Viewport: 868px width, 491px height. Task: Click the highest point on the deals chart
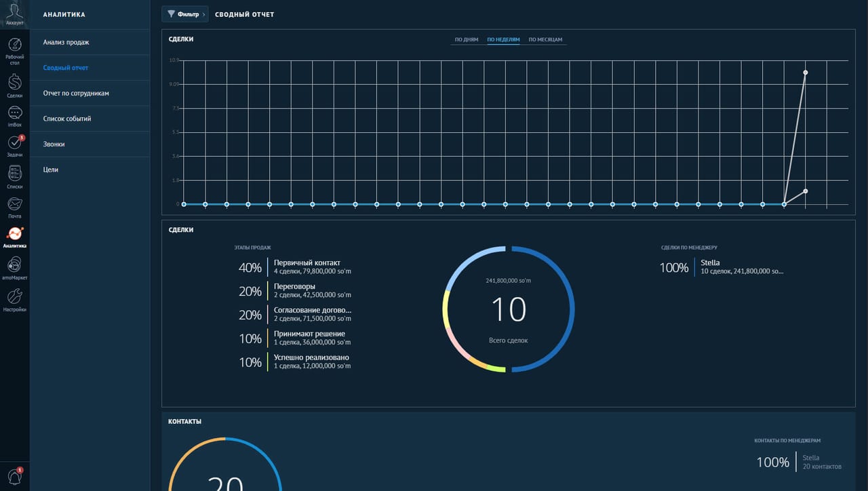point(805,73)
